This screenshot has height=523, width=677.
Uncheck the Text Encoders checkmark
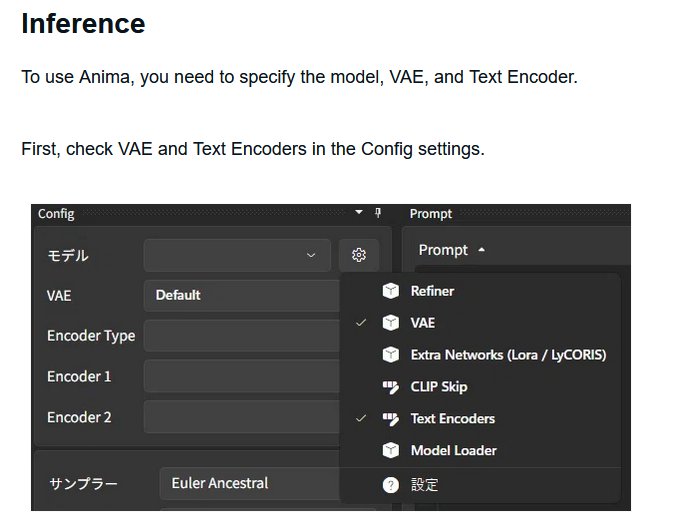(x=361, y=418)
